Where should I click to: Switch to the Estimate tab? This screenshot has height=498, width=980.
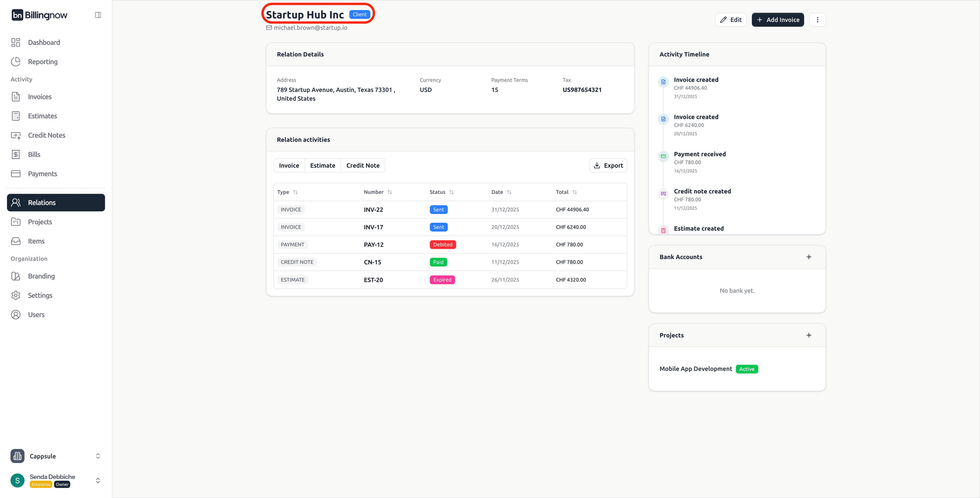pyautogui.click(x=322, y=165)
